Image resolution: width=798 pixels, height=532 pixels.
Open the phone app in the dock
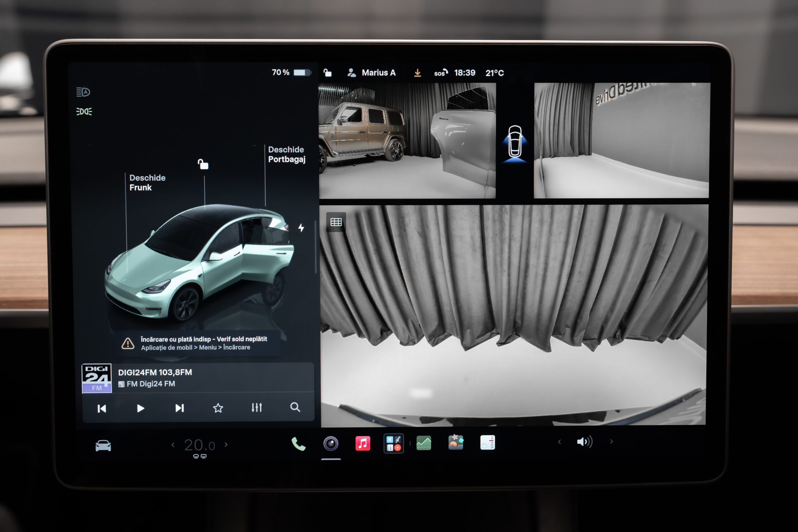(x=298, y=444)
